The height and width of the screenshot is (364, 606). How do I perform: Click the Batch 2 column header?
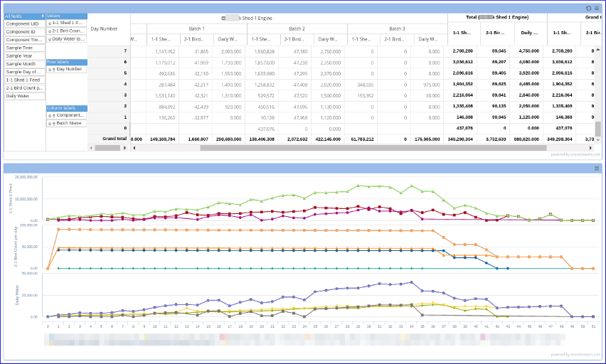[x=297, y=28]
